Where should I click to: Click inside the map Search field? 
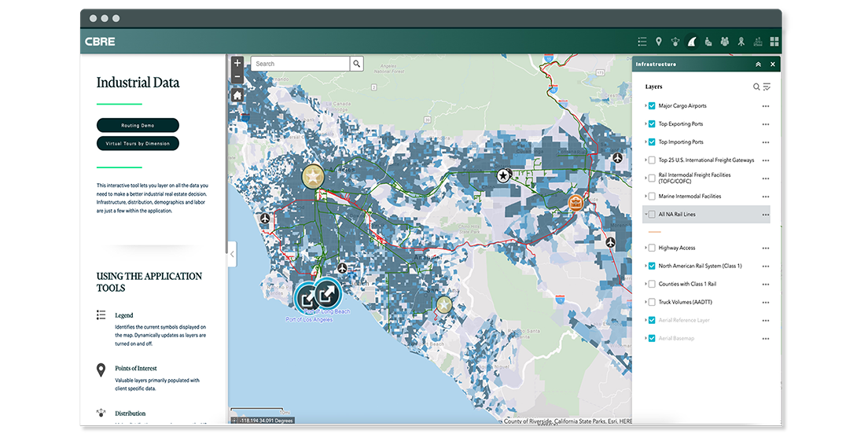300,64
